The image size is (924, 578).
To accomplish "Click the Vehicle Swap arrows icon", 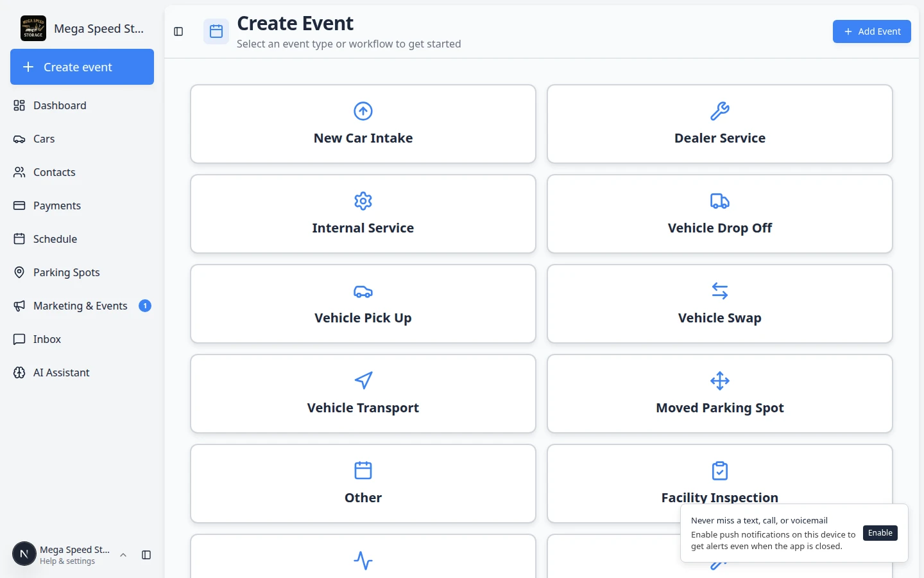I will coord(720,291).
